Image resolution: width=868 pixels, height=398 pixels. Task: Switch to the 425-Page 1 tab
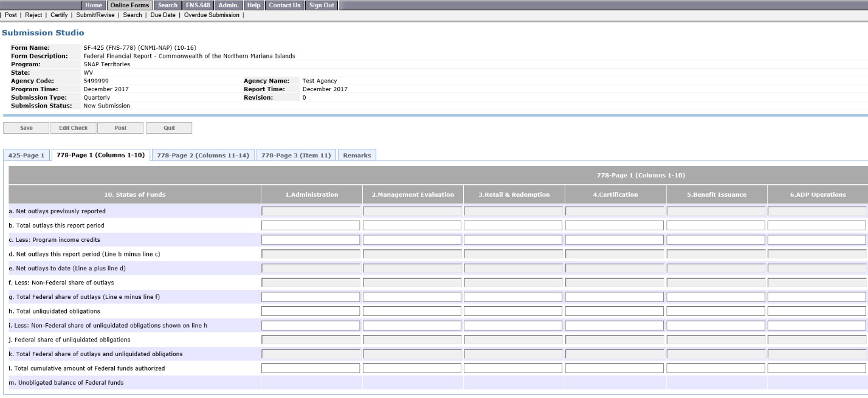[26, 156]
